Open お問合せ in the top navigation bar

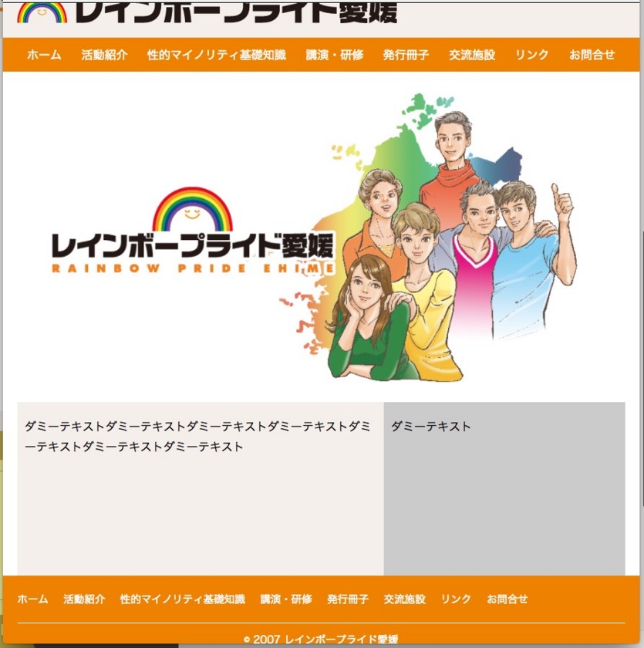coord(592,55)
